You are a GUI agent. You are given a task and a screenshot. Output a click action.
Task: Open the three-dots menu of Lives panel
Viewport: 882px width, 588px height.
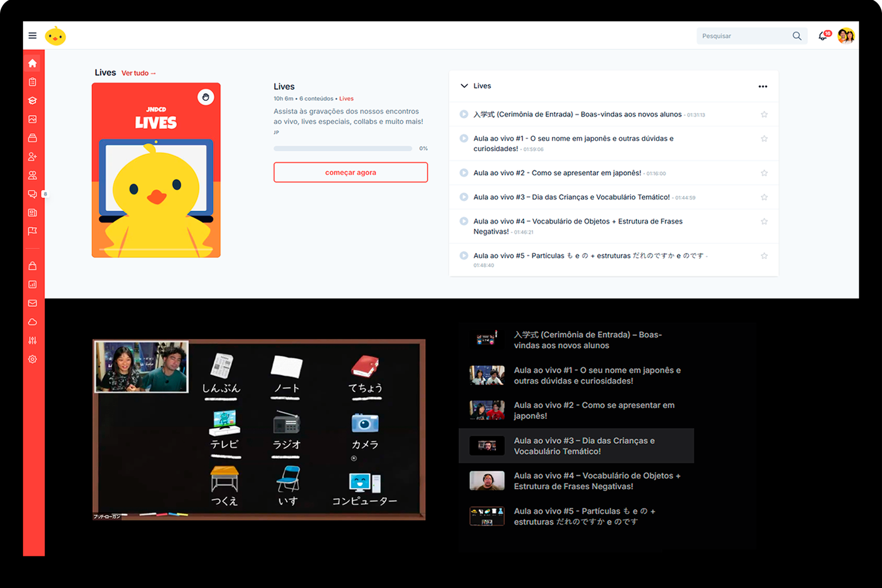pyautogui.click(x=763, y=86)
